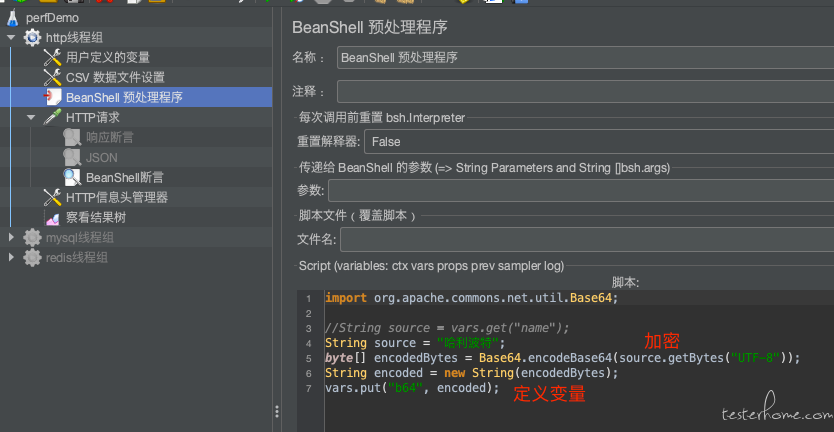The height and width of the screenshot is (432, 834).
Task: Open the 重置解释器 dropdown showing False
Action: tap(599, 142)
